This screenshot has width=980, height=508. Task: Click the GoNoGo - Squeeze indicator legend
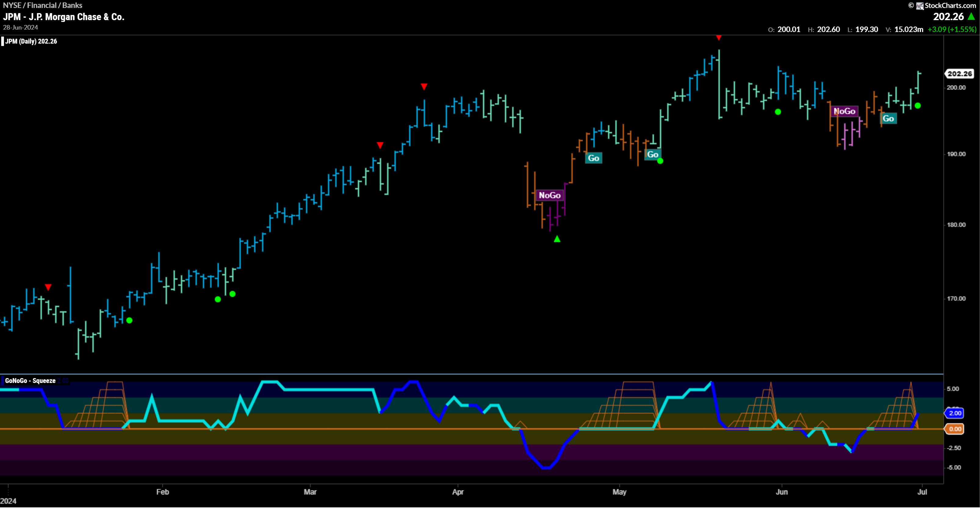click(x=31, y=381)
